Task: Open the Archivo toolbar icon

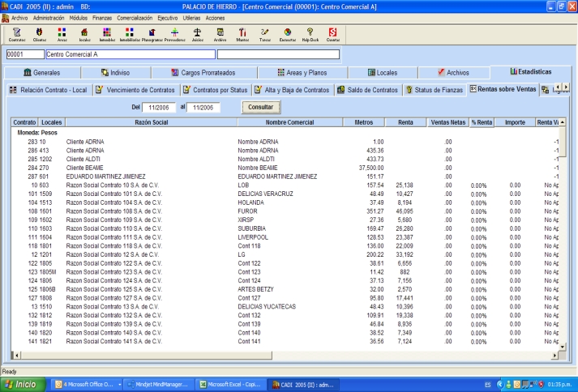Action: coord(220,34)
